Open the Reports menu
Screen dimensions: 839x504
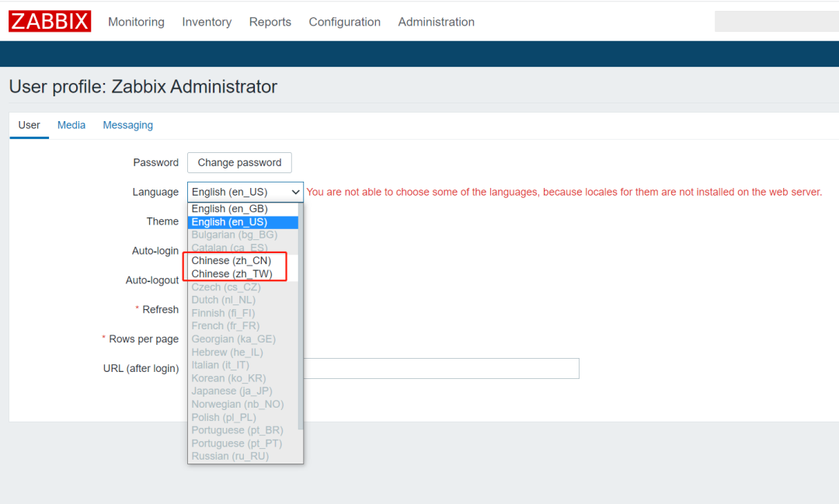[270, 22]
